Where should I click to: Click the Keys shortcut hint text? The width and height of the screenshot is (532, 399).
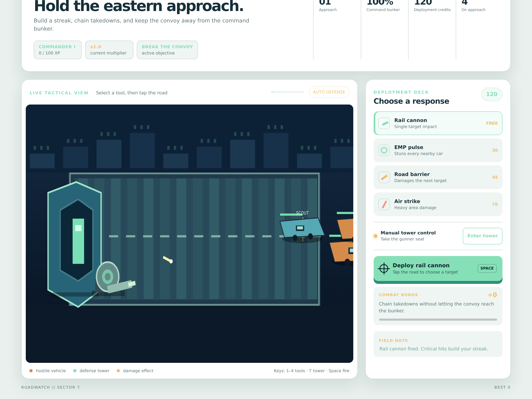point(312,371)
